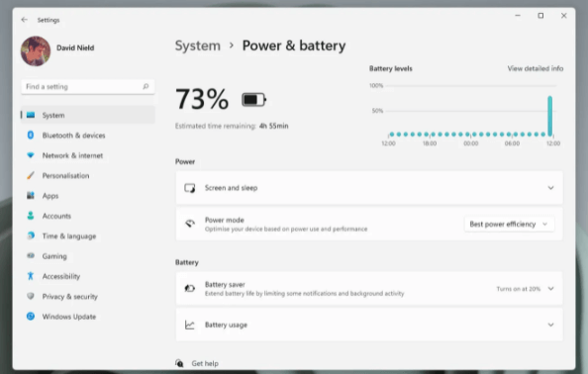Click the Power mode gauge icon
588x374 pixels.
click(x=190, y=224)
